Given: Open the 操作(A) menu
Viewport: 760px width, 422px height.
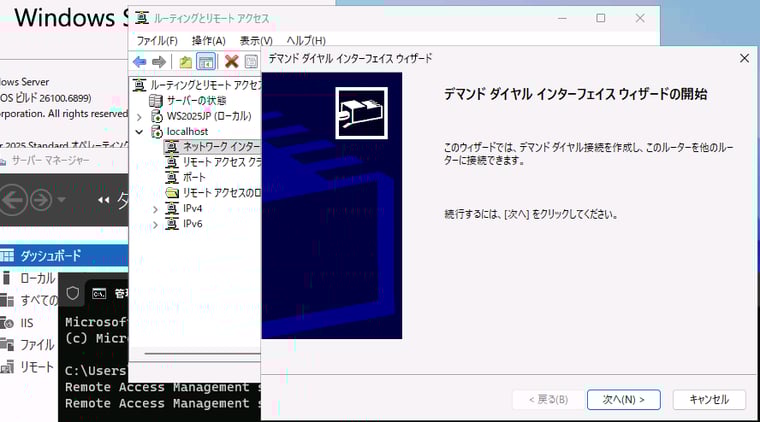Looking at the screenshot, I should tap(209, 41).
